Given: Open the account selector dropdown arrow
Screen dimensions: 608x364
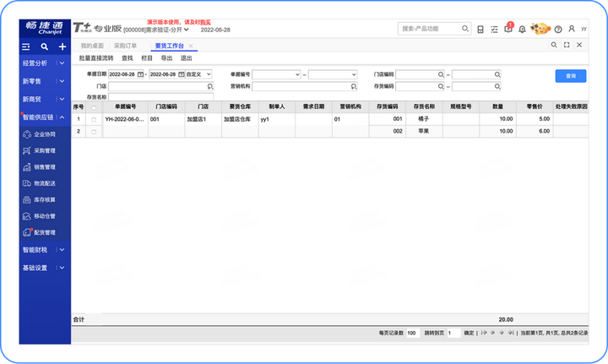Looking at the screenshot, I should pyautogui.click(x=187, y=30).
